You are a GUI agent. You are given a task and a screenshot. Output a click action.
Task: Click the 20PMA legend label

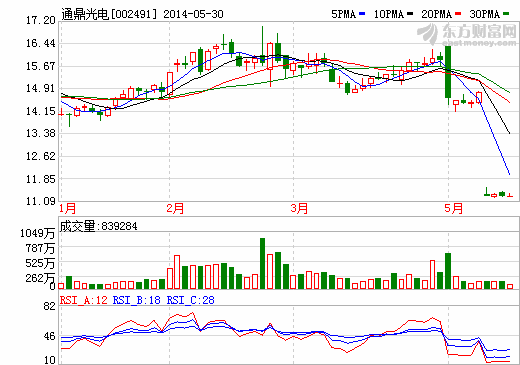click(437, 14)
